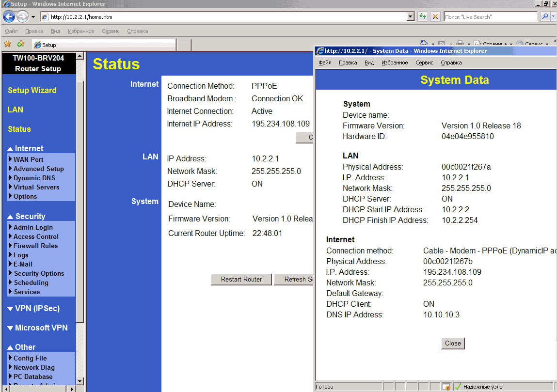
Task: Open Scheduling page
Action: coord(31,283)
